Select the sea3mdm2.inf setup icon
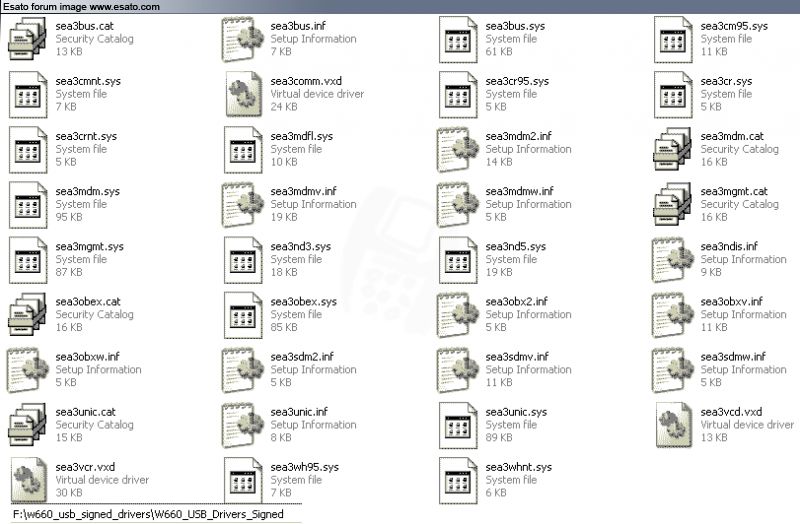The image size is (800, 524). click(458, 149)
